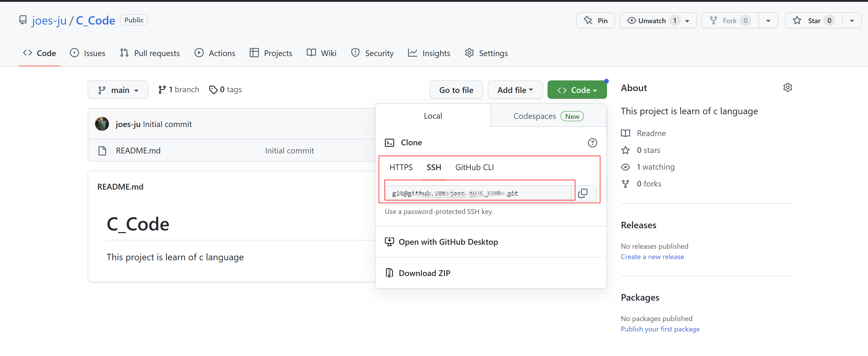Open the Insights tab
868x356 pixels.
pos(429,53)
